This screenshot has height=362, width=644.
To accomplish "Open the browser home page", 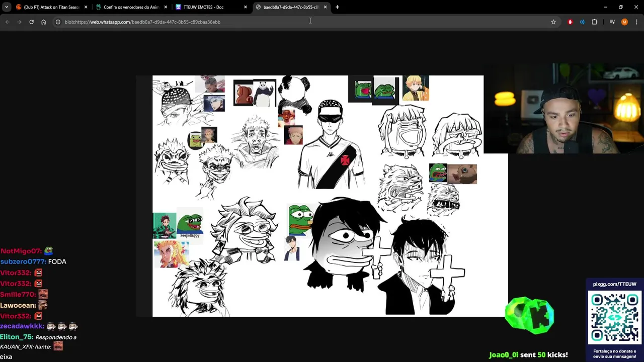I will pos(43,22).
